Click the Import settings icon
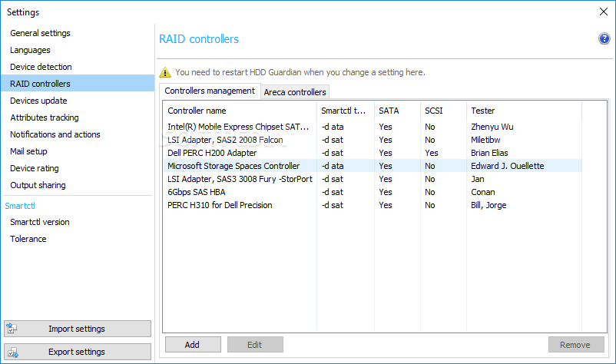The image size is (616, 364). tap(12, 328)
